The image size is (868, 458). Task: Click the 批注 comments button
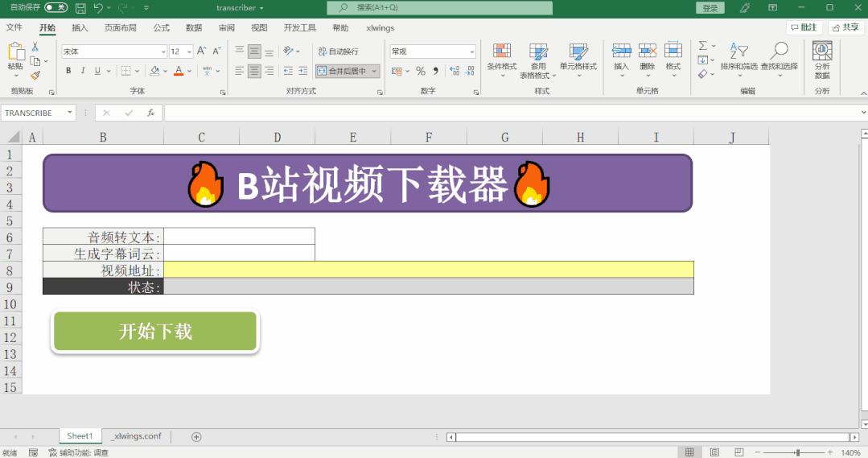804,27
